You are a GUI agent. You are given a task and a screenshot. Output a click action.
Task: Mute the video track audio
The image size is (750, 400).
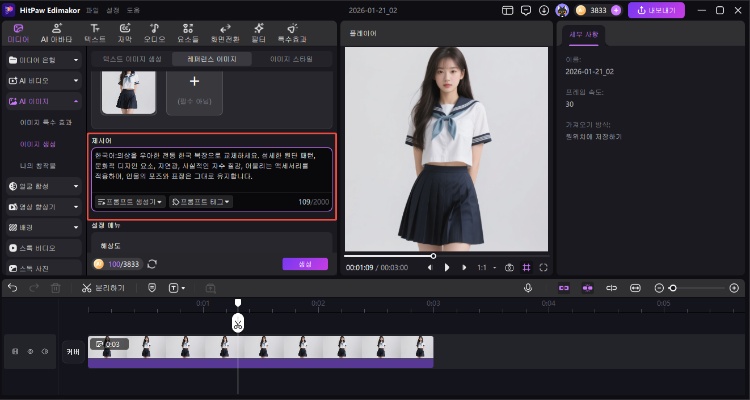point(45,351)
